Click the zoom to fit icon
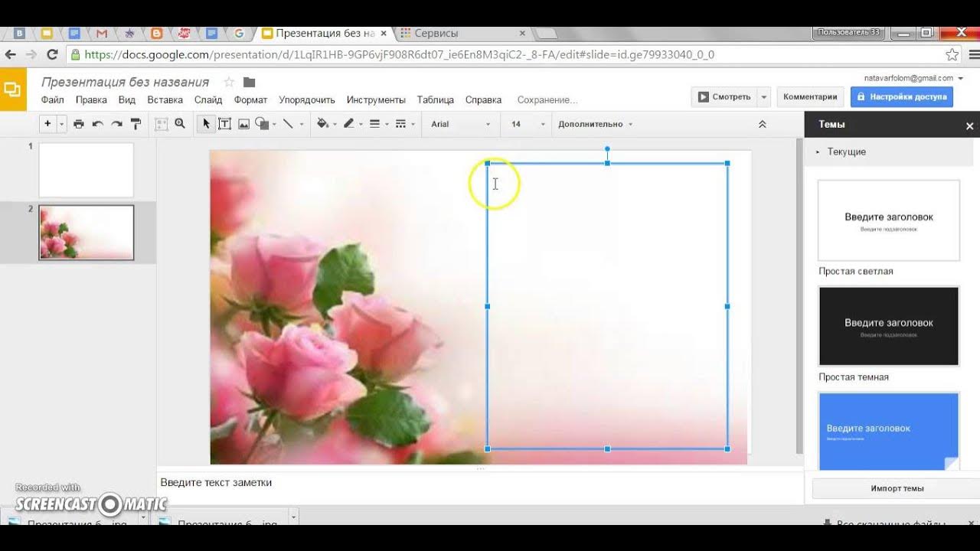980x551 pixels. (162, 124)
